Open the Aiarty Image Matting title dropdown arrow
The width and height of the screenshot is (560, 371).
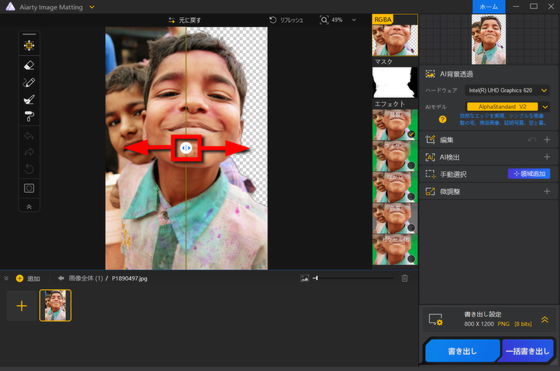pyautogui.click(x=92, y=7)
